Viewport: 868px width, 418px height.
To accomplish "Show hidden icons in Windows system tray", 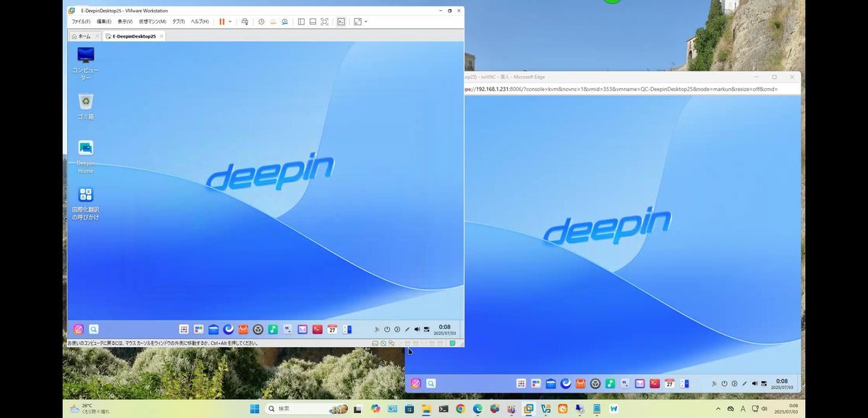I will click(718, 409).
